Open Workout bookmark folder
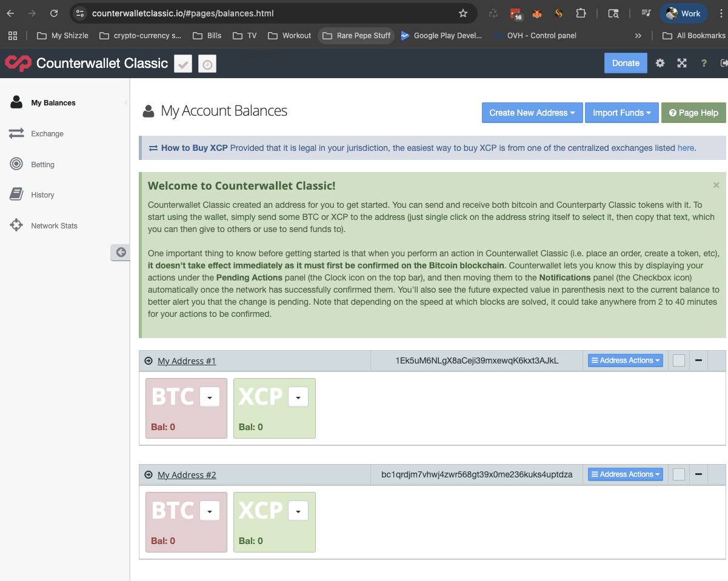Image resolution: width=728 pixels, height=581 pixels. coord(289,36)
